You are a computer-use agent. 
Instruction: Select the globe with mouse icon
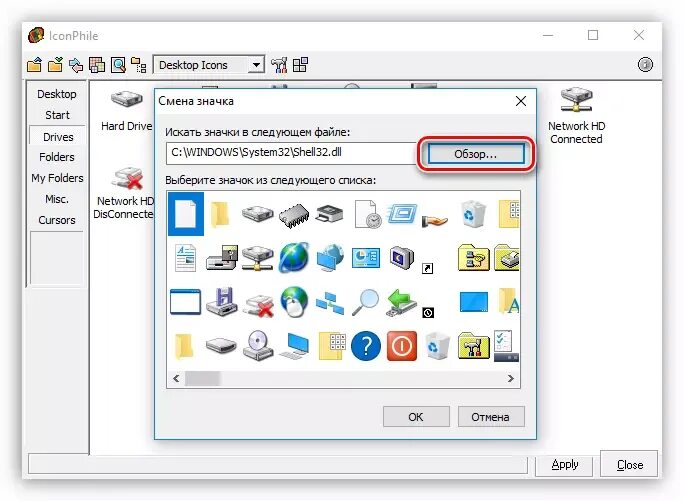[x=294, y=302]
